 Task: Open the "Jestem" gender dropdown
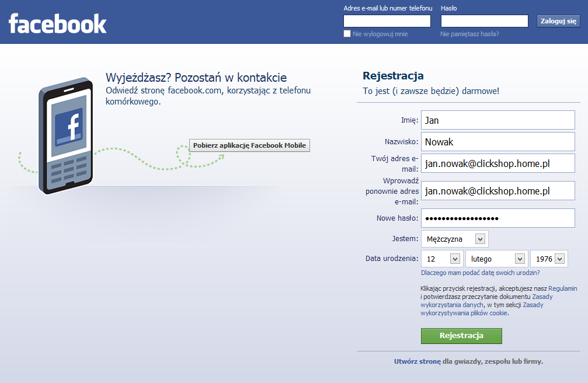[x=454, y=238]
